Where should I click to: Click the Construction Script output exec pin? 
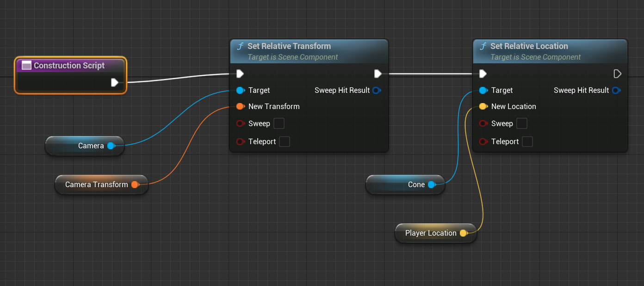tap(115, 82)
